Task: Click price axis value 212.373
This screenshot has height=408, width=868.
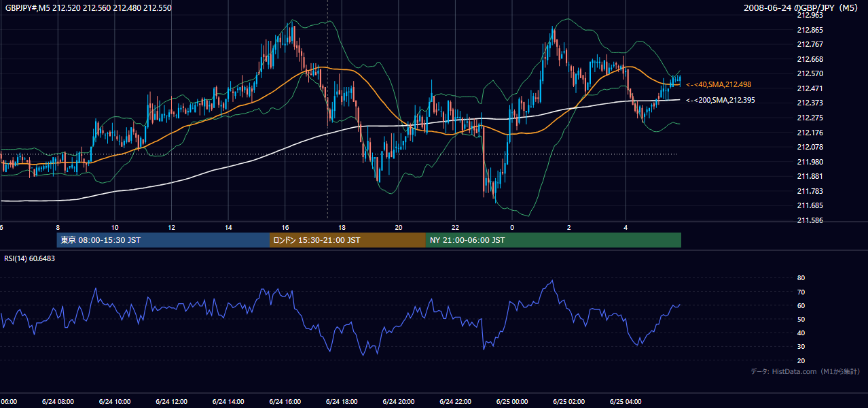Action: coord(810,103)
